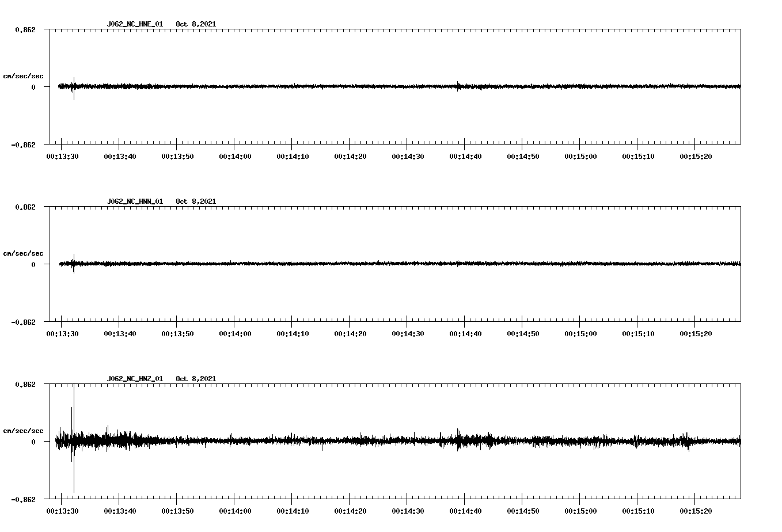
Task: Click the 00:14:40 time label under HNZ plot
Action: coord(465,511)
